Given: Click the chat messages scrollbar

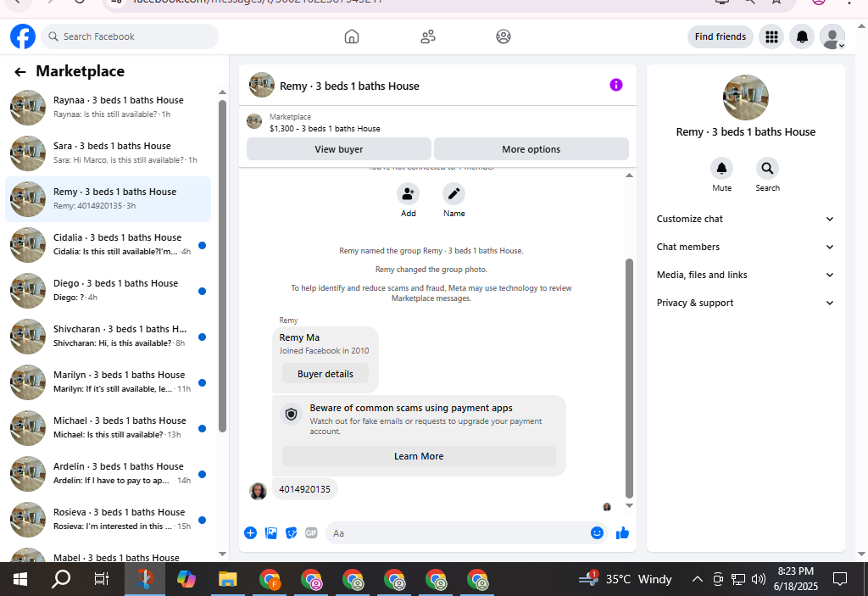Looking at the screenshot, I should tap(629, 379).
